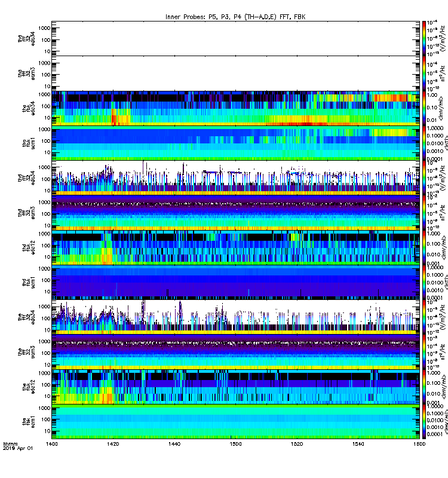The image size is (448, 478).
Task: Click the the fff scm3 spectrogram
Action: point(235,352)
